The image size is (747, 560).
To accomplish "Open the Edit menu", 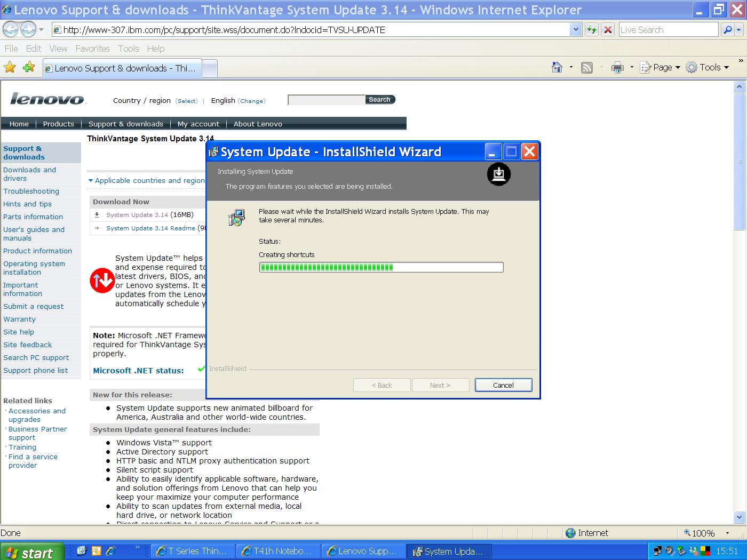I will pyautogui.click(x=34, y=49).
